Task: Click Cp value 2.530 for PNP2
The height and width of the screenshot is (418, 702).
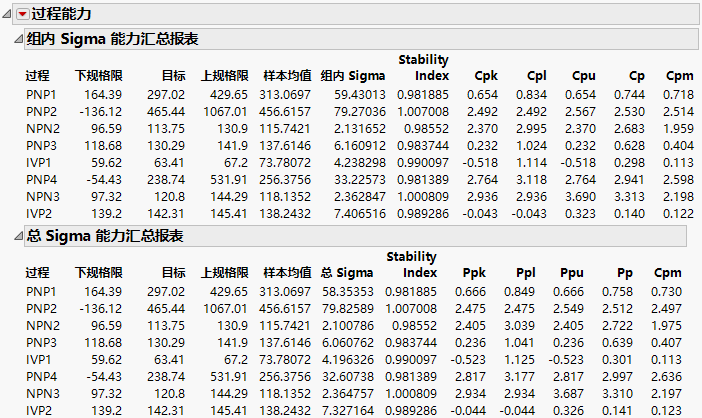Action: pyautogui.click(x=629, y=112)
